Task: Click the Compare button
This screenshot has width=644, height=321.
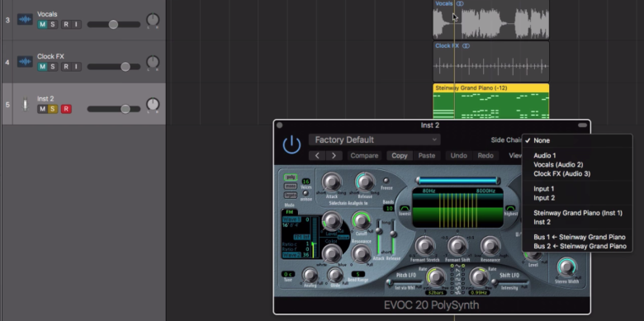Action: [x=364, y=156]
